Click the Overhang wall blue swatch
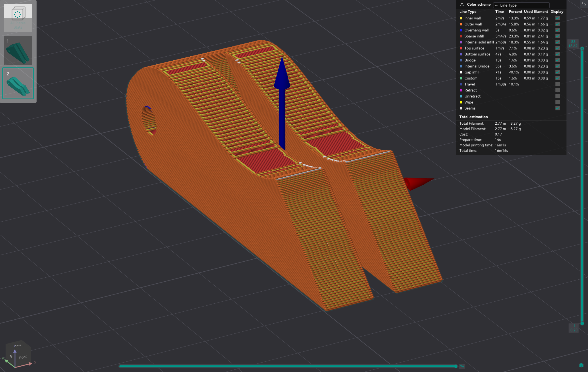Image resolution: width=588 pixels, height=372 pixels. click(x=461, y=30)
